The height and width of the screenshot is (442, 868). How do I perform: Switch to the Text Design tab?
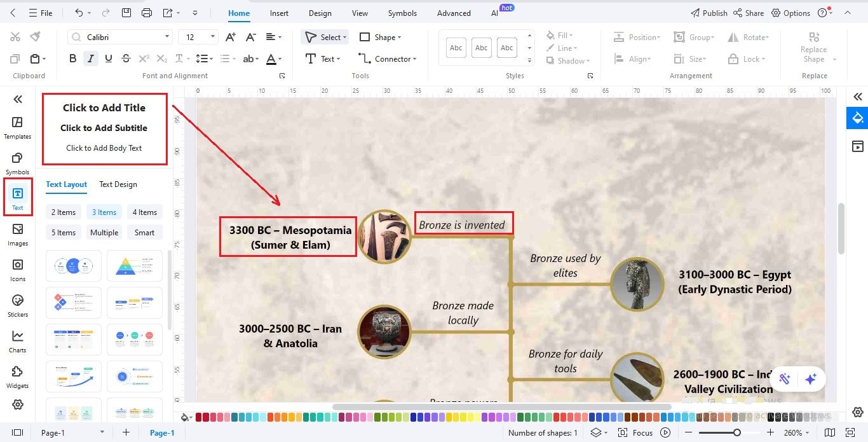[x=118, y=184]
